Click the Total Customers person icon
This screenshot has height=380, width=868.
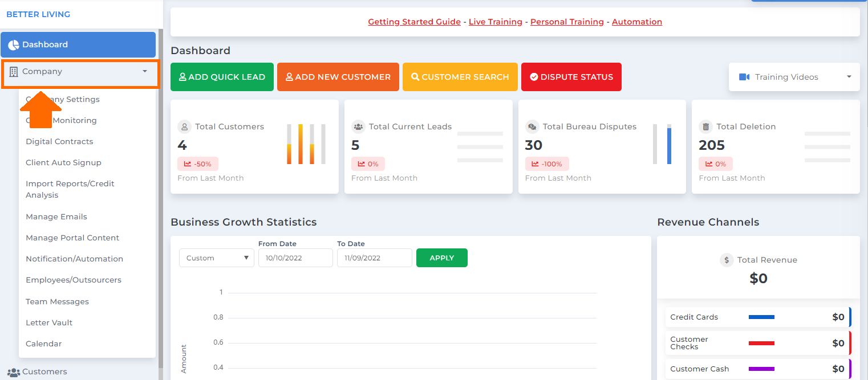pos(184,126)
